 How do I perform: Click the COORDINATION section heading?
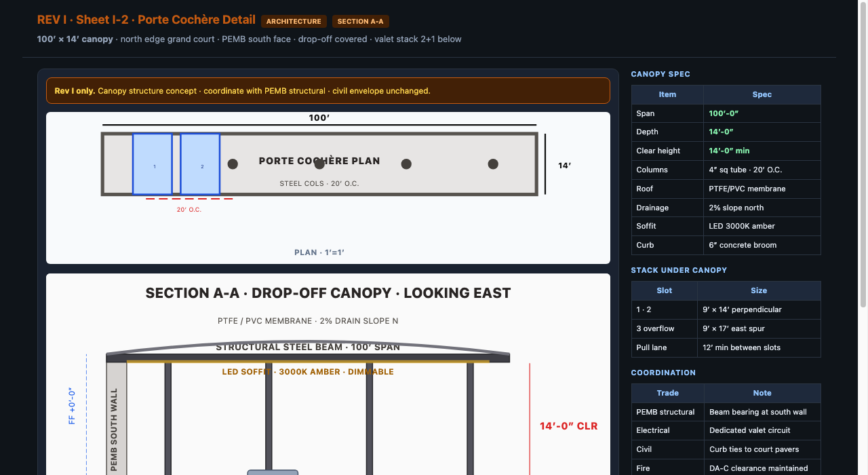(663, 373)
